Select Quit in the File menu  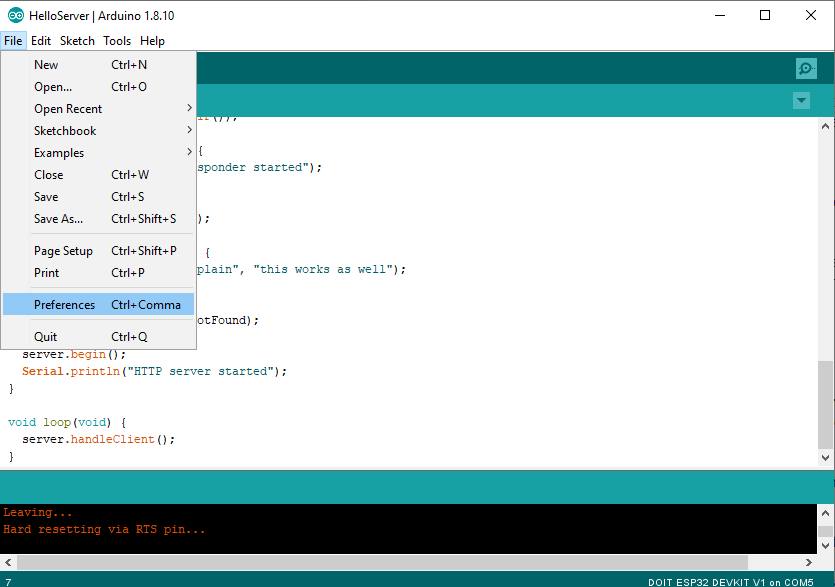coord(99,337)
